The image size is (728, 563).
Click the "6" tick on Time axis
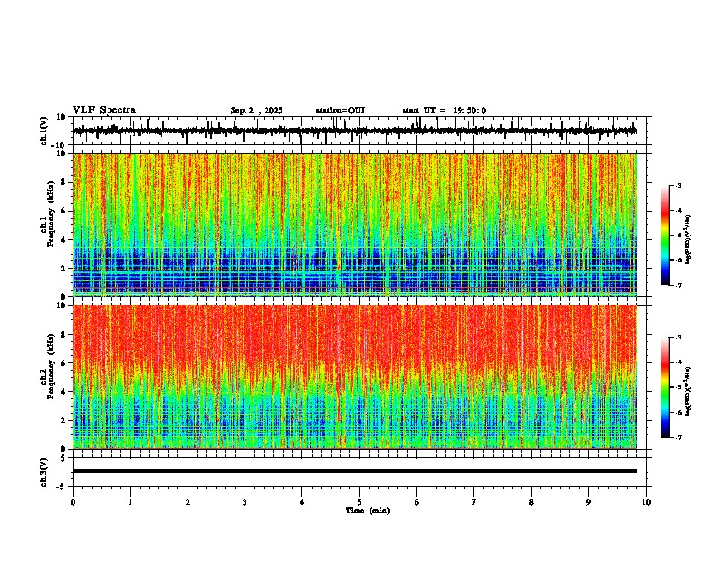click(x=417, y=502)
